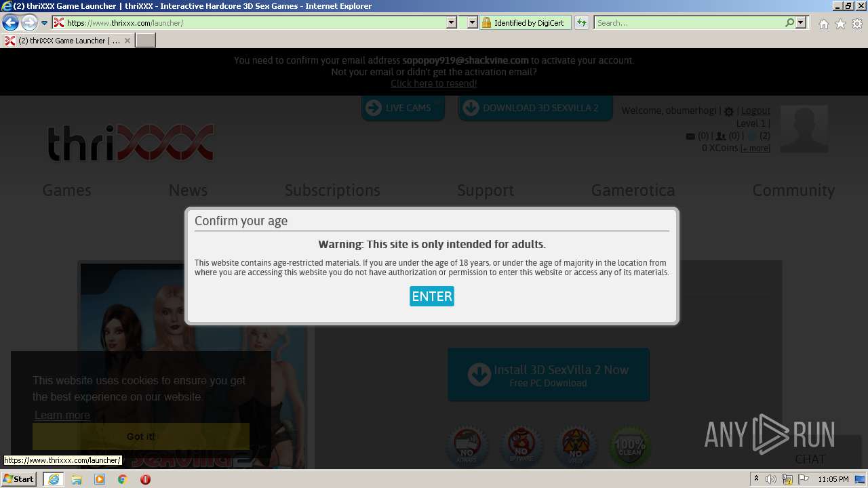Screen dimensions: 868x488
Task: Go back with the browser Back arrow
Action: tap(10, 23)
